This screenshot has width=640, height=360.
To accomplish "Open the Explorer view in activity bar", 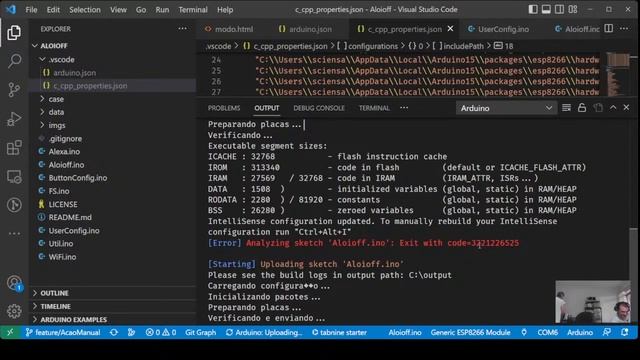I will [14, 33].
